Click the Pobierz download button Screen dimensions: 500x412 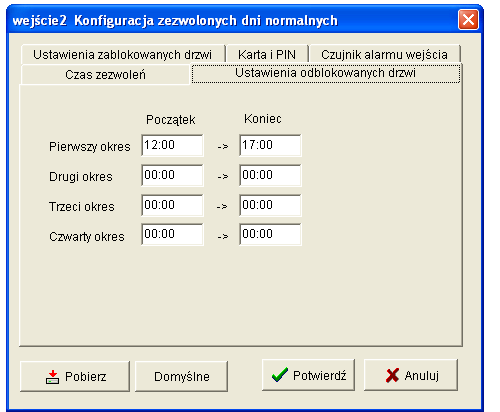coord(75,376)
